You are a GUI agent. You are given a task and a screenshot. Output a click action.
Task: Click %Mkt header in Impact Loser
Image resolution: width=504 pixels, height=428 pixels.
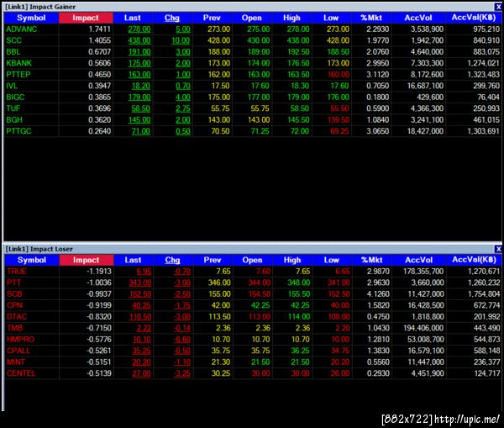[371, 260]
